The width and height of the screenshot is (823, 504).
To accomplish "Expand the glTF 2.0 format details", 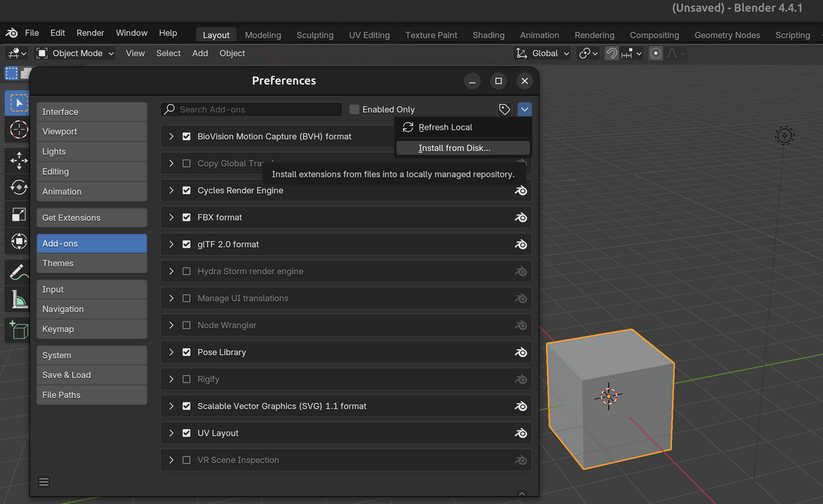I will 171,244.
